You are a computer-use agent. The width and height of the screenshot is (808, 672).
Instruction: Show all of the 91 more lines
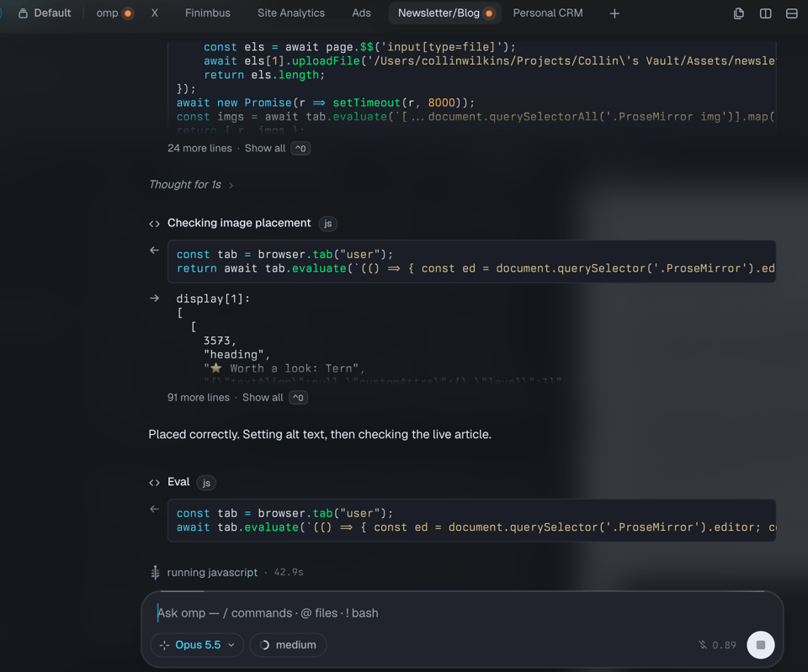pyautogui.click(x=263, y=398)
